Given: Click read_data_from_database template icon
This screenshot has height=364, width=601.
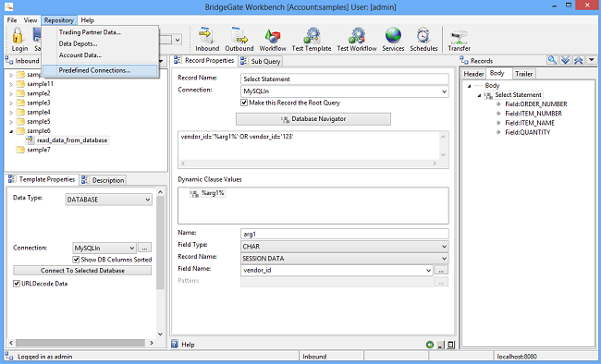Looking at the screenshot, I should point(31,140).
